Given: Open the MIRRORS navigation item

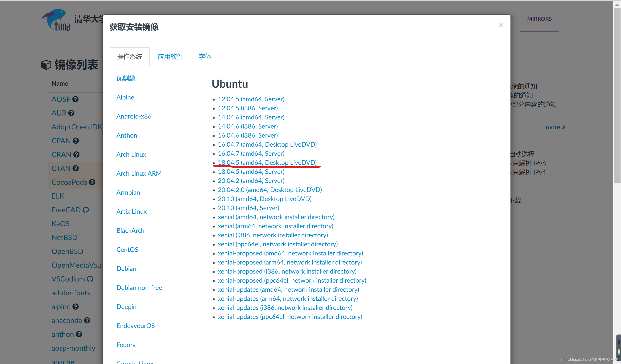Looking at the screenshot, I should (x=539, y=19).
